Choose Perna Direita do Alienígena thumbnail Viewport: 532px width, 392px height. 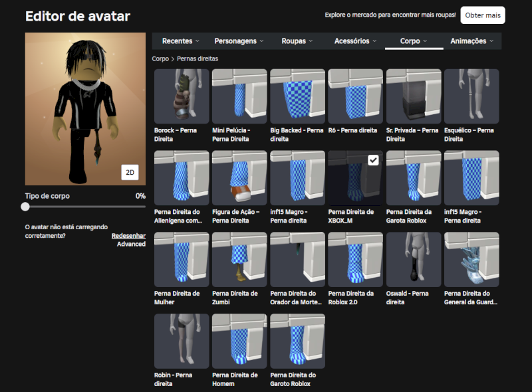point(182,178)
